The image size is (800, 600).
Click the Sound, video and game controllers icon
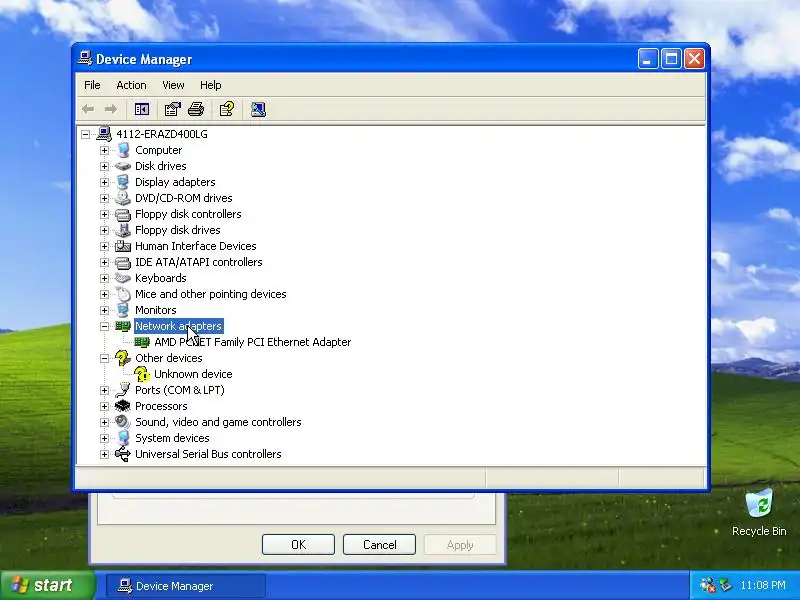[123, 422]
